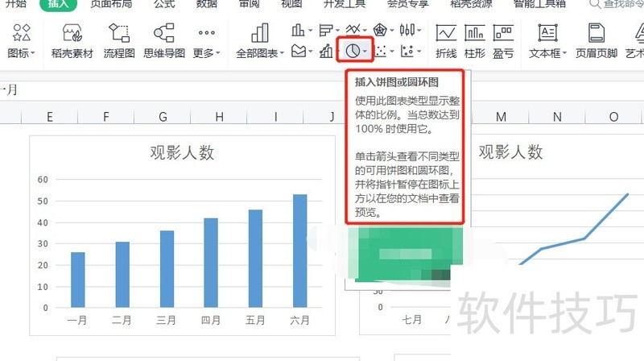Screen dimensions: 644x361
Task: Select column I header
Action: (275, 117)
